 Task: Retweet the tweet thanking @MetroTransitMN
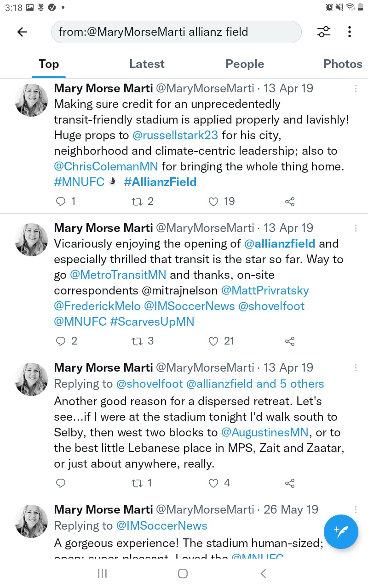coord(137,341)
